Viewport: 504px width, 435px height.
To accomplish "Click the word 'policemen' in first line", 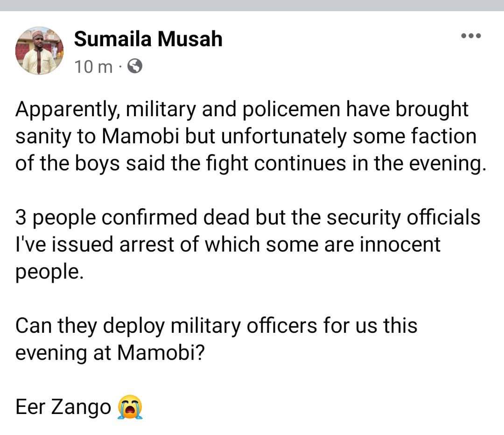I will tap(291, 110).
